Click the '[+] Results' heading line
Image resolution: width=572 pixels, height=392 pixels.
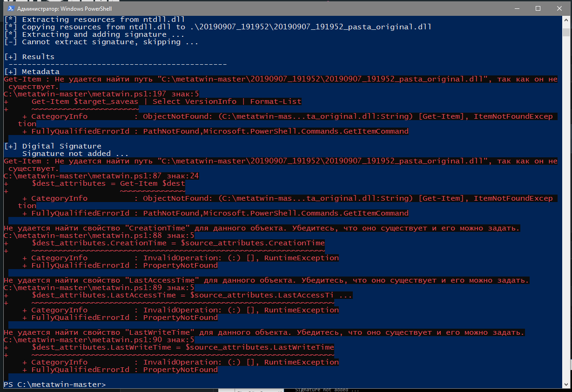click(x=29, y=57)
